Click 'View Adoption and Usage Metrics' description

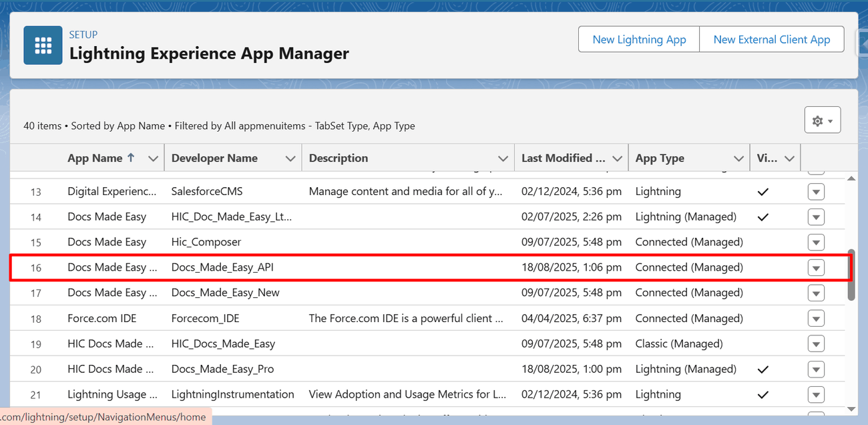pos(407,394)
